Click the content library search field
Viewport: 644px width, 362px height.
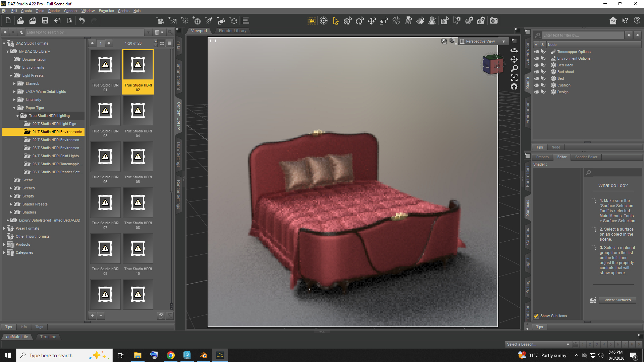[85, 32]
